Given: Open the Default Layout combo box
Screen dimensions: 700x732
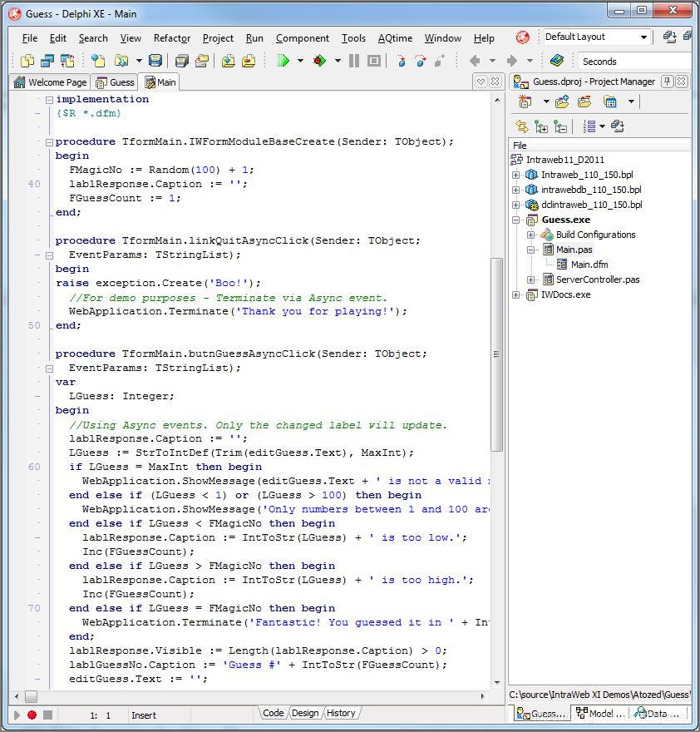Looking at the screenshot, I should click(597, 37).
